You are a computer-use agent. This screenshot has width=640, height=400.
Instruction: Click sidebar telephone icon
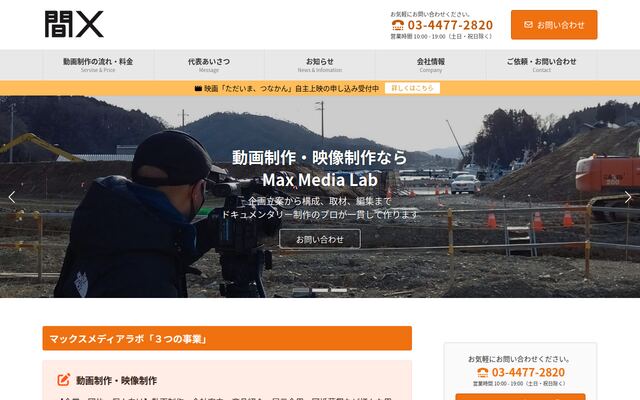click(483, 373)
